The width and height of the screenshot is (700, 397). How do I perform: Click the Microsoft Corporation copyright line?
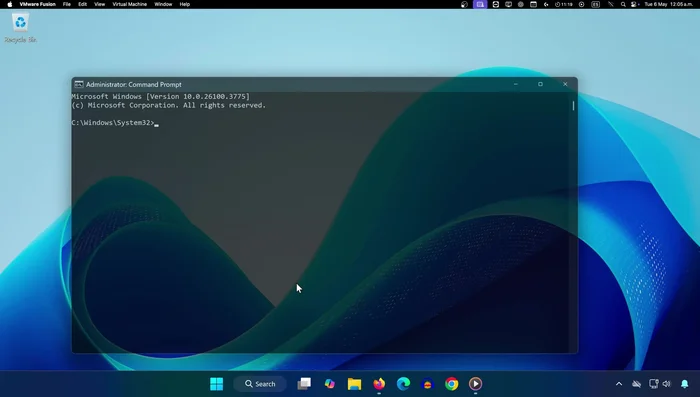[168, 105]
